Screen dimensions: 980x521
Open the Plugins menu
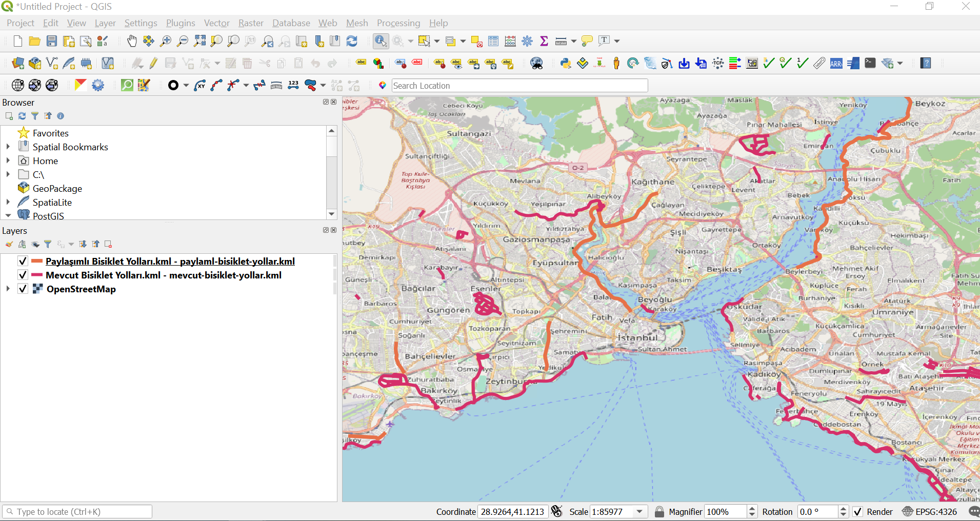[181, 23]
